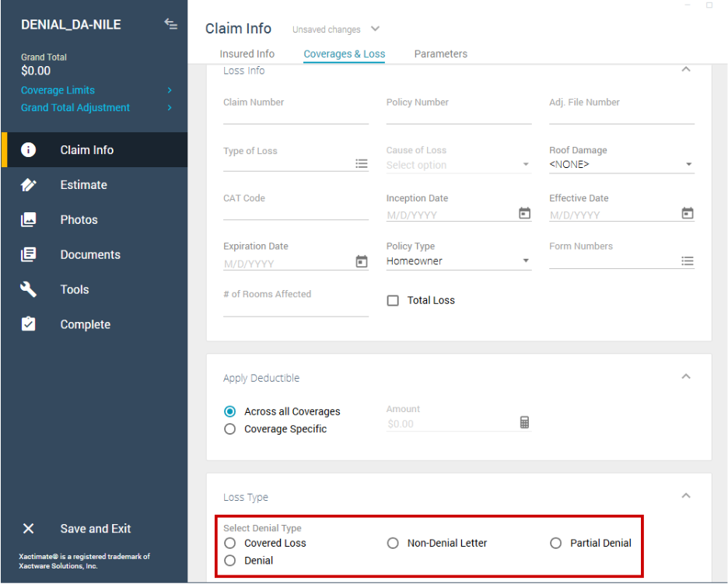Enable the Total Loss checkbox
This screenshot has height=584, width=728.
[393, 301]
